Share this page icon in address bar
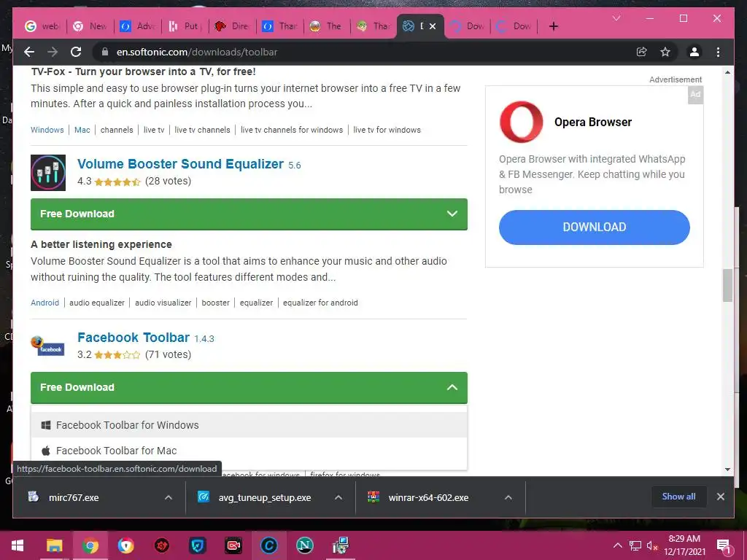This screenshot has height=560, width=747. [642, 52]
